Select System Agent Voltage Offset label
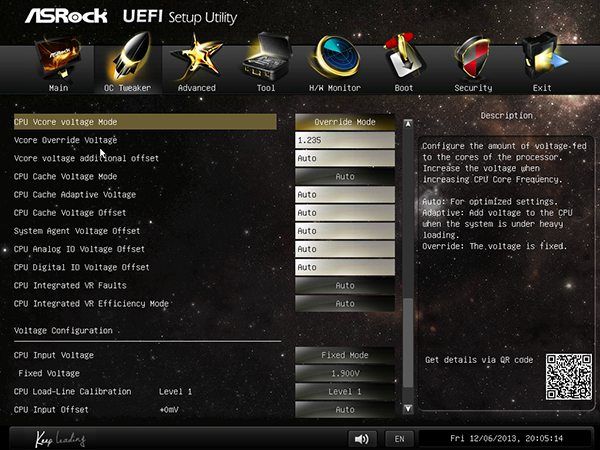600x450 pixels. pyautogui.click(x=77, y=231)
